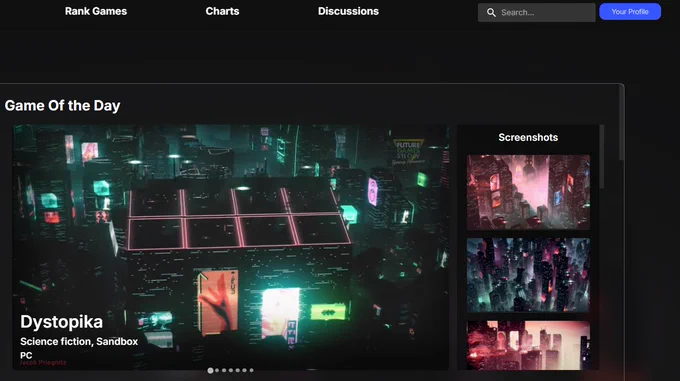Click the Jacob Priegnitz credit text
The width and height of the screenshot is (680, 381).
[x=43, y=363]
